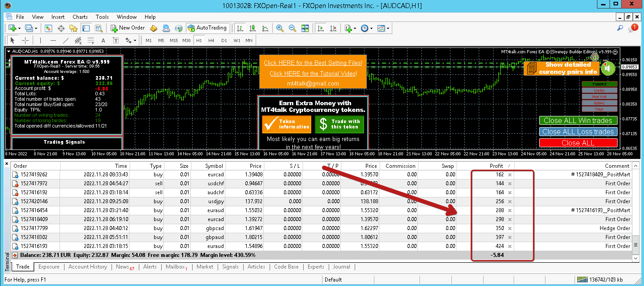
Task: Zoom in on the chart
Action: pyautogui.click(x=280, y=28)
